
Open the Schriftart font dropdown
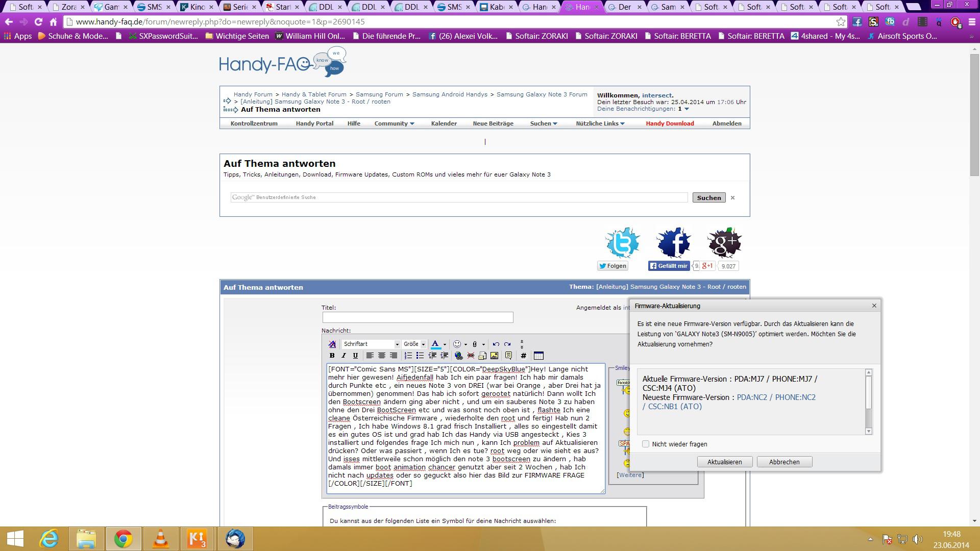371,344
